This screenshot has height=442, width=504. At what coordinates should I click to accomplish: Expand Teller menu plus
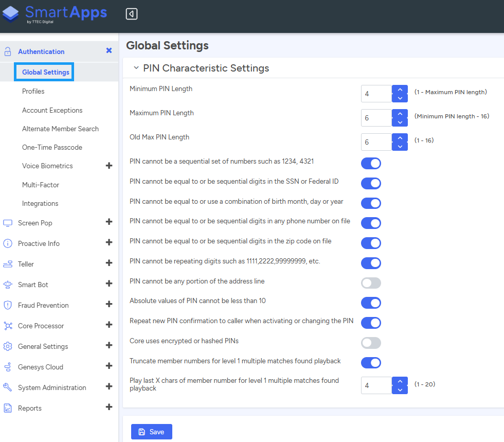[109, 263]
